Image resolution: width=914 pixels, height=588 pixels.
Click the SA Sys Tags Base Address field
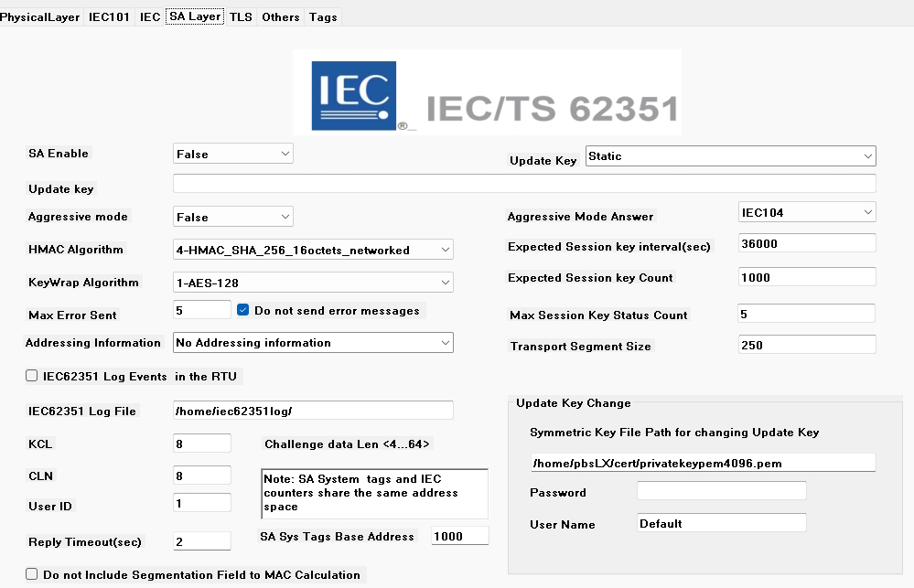(x=459, y=535)
